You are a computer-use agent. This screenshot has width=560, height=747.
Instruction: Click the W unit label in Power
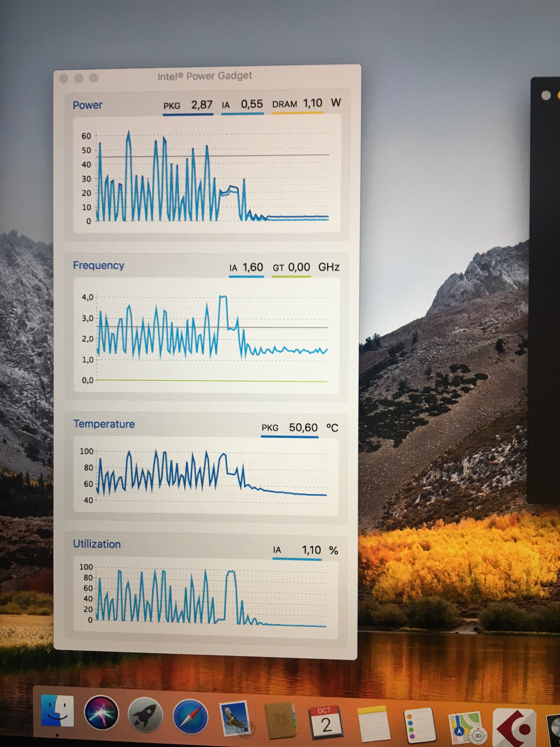(x=336, y=102)
